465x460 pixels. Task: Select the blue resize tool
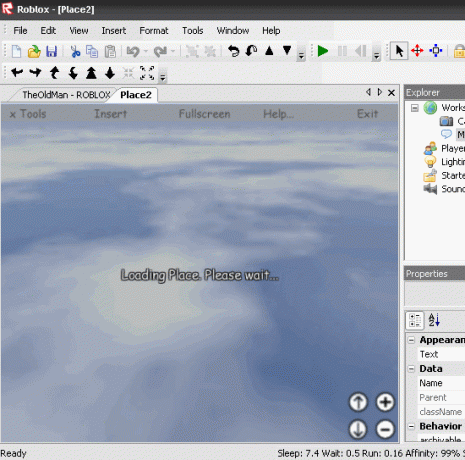tap(435, 51)
